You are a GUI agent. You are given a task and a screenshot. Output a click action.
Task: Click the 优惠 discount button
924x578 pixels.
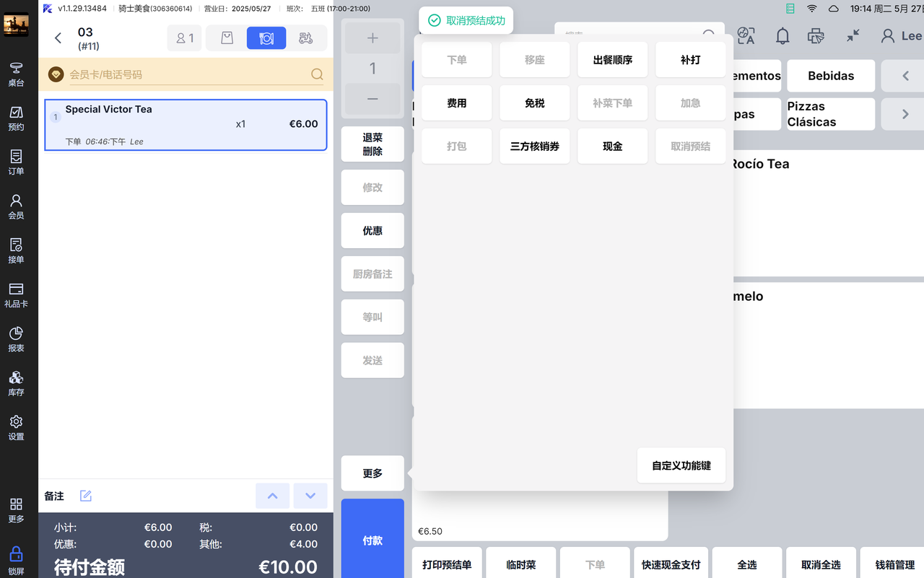(372, 231)
